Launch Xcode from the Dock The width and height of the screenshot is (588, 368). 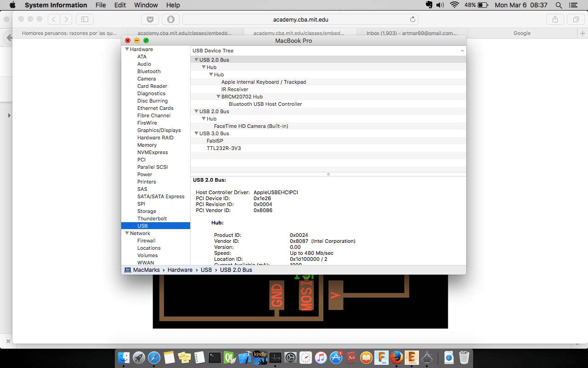[x=245, y=358]
